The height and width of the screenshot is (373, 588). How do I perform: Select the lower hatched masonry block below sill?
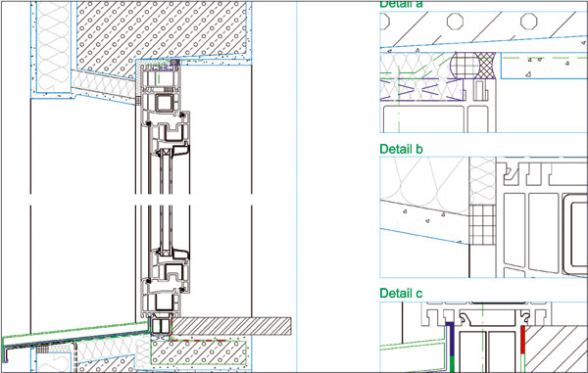(x=198, y=353)
